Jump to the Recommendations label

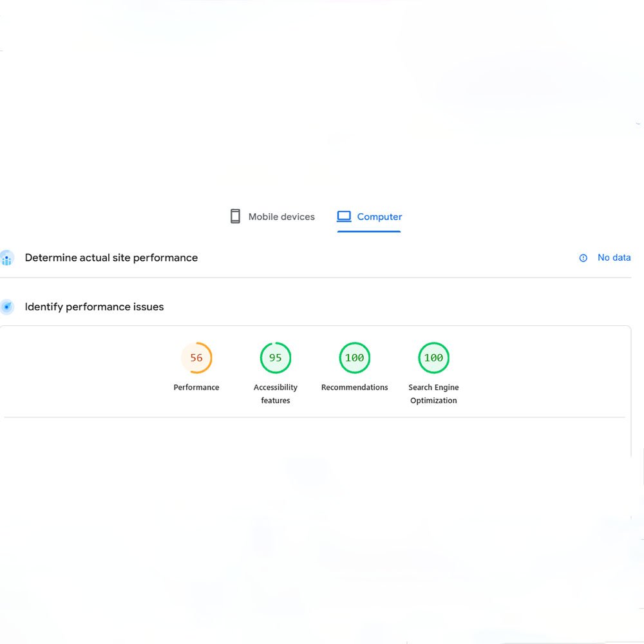354,388
